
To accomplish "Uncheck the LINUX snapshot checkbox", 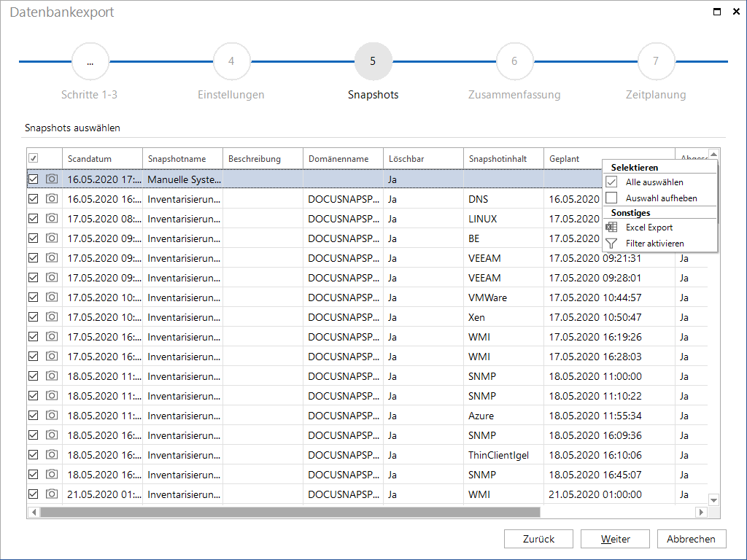I will coord(34,219).
